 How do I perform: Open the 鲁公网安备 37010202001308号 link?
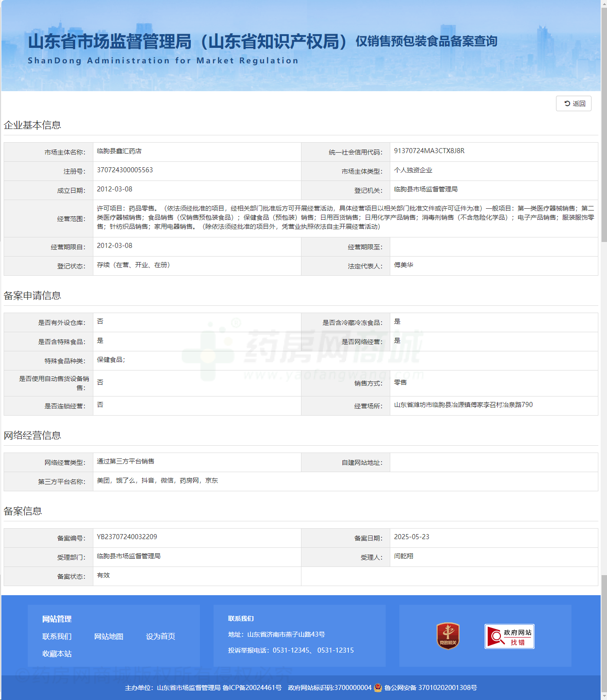tap(430, 688)
